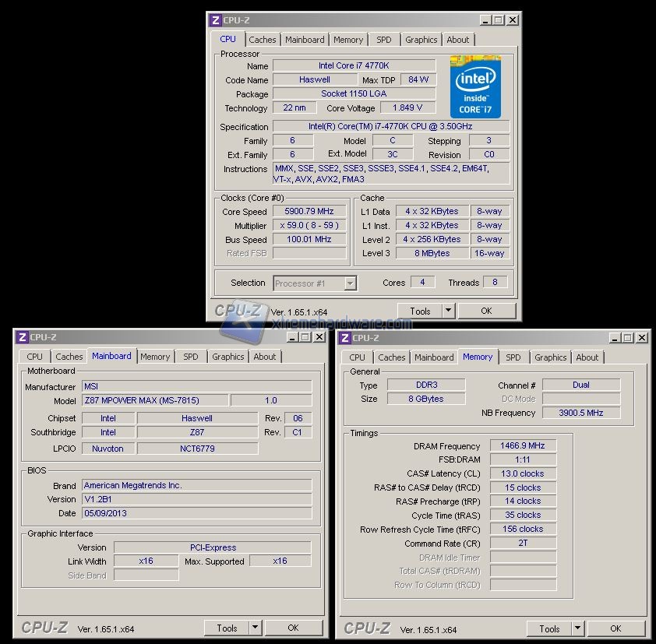The image size is (656, 644).
Task: Expand Tools dropdown arrow in the Mainboard window
Action: pos(255,628)
